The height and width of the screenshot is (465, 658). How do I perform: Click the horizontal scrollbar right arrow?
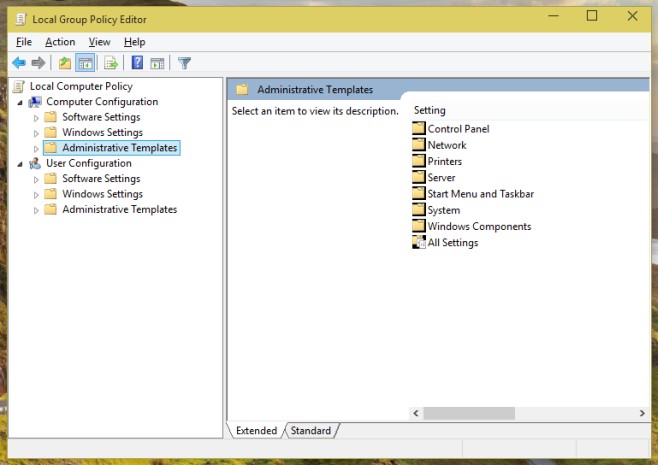coord(641,413)
